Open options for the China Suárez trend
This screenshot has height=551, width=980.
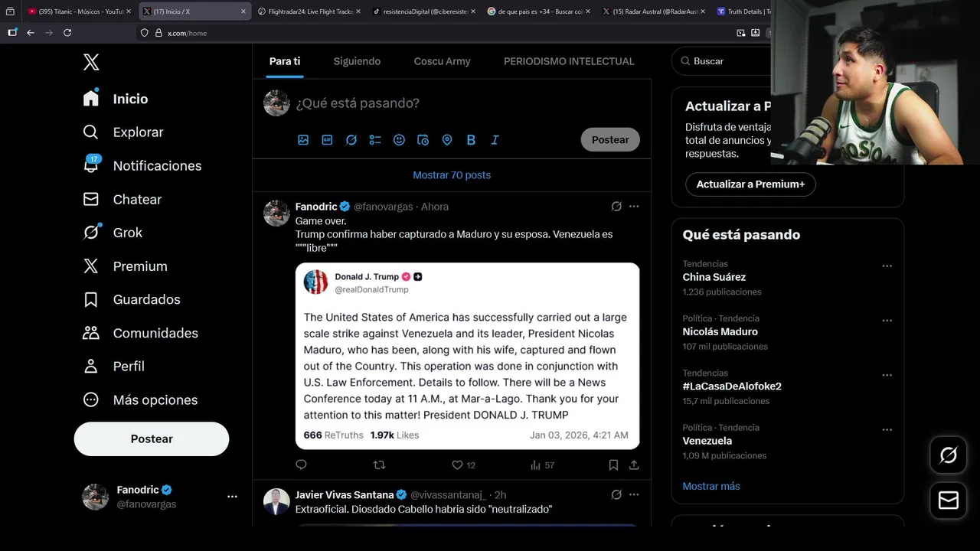pos(887,266)
